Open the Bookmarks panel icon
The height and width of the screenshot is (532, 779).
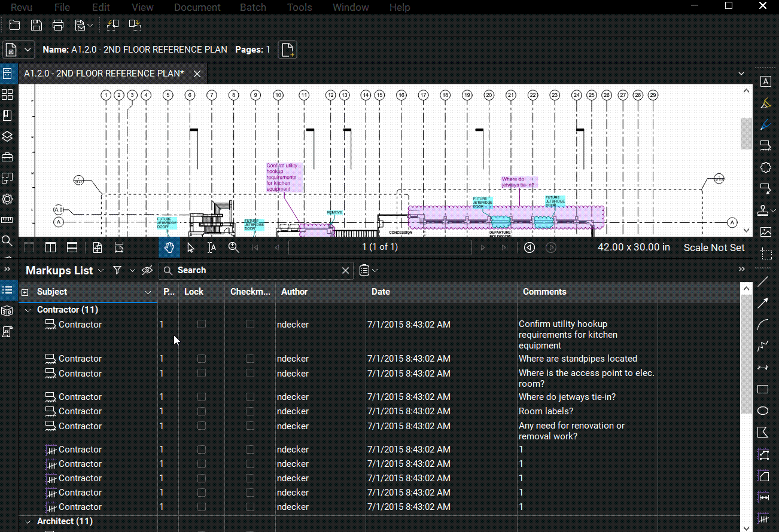point(7,115)
